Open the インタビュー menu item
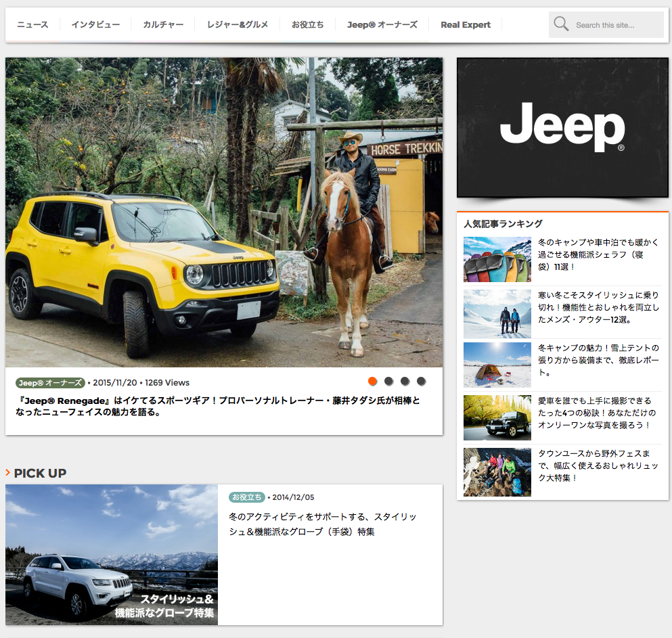 pos(95,25)
